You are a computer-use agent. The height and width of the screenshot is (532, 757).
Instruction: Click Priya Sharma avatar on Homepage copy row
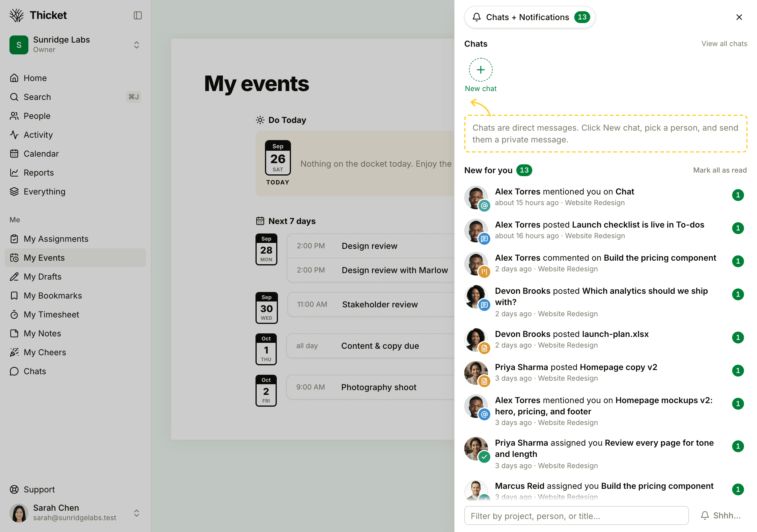476,373
